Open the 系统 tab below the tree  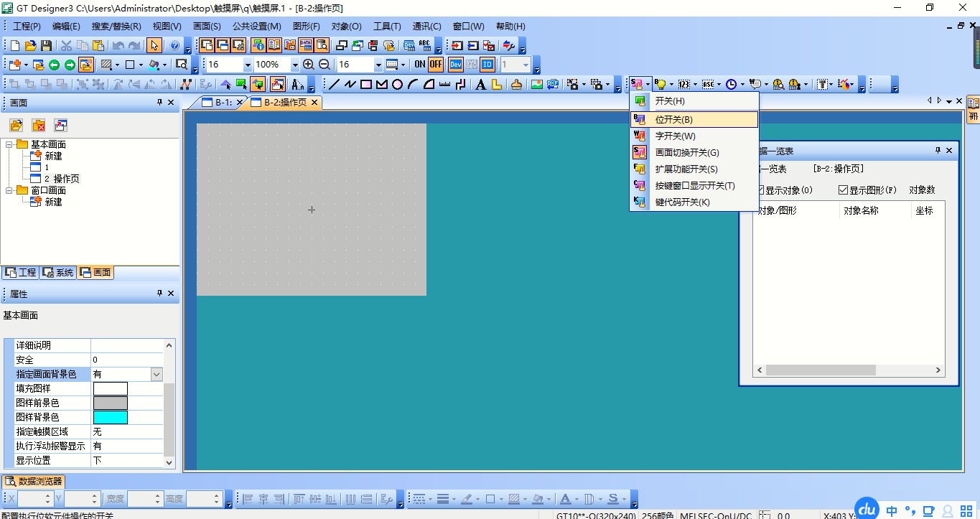[x=58, y=273]
